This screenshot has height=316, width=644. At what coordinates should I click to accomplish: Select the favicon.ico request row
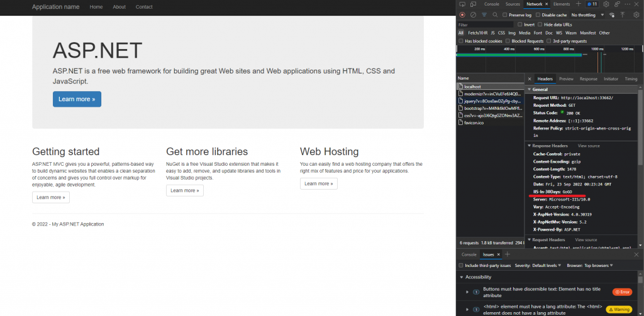click(x=491, y=123)
